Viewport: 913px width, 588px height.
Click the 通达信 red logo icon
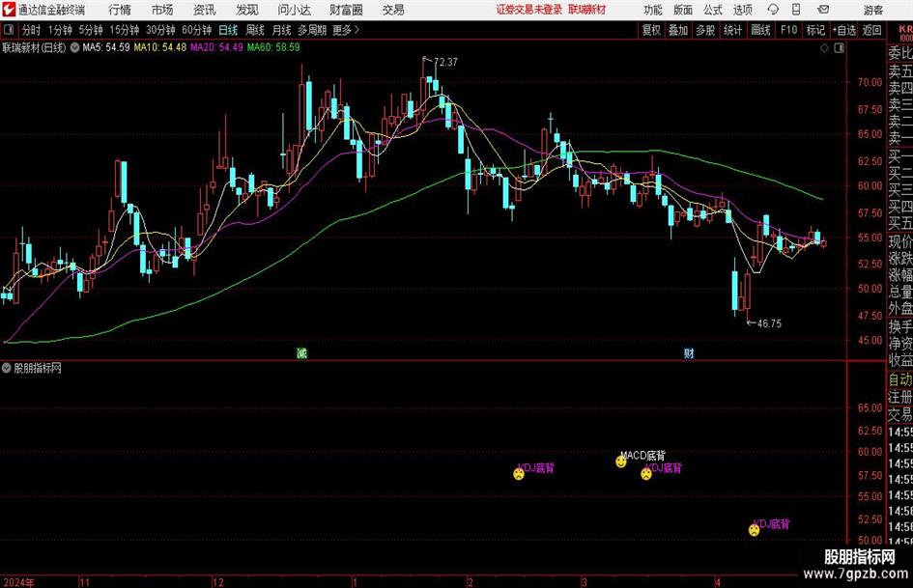(x=10, y=10)
